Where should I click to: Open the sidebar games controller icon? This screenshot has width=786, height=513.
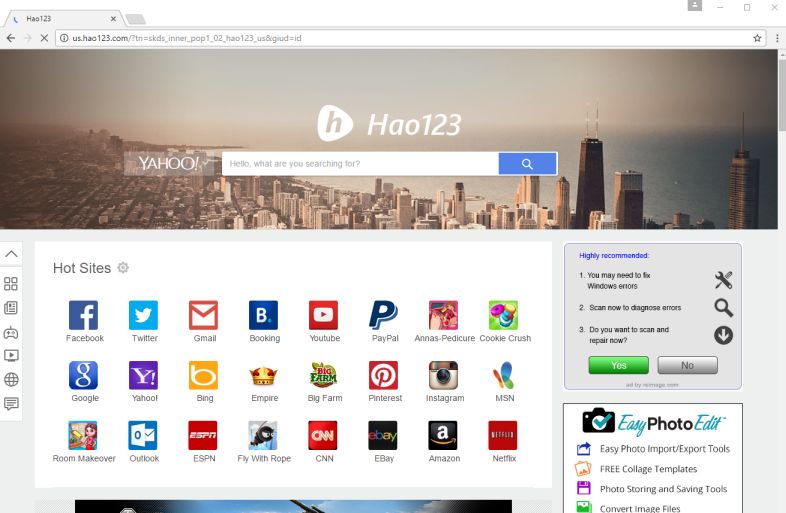click(x=11, y=332)
